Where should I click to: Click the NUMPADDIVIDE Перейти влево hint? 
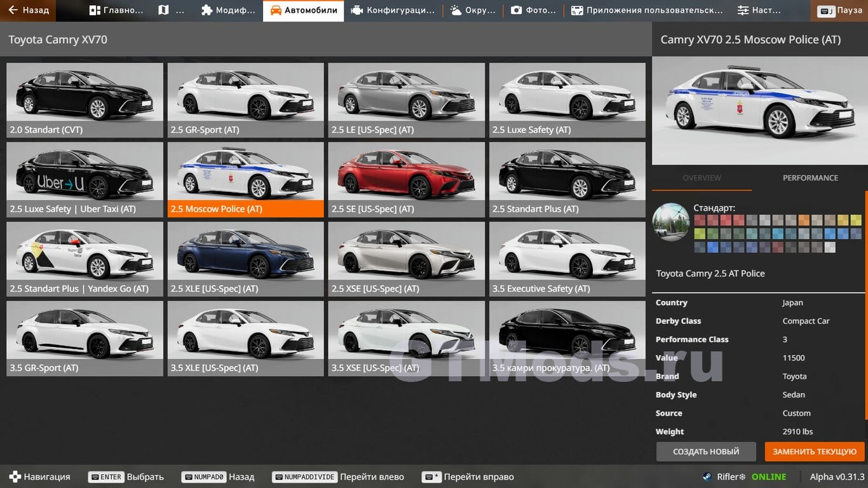click(x=338, y=477)
